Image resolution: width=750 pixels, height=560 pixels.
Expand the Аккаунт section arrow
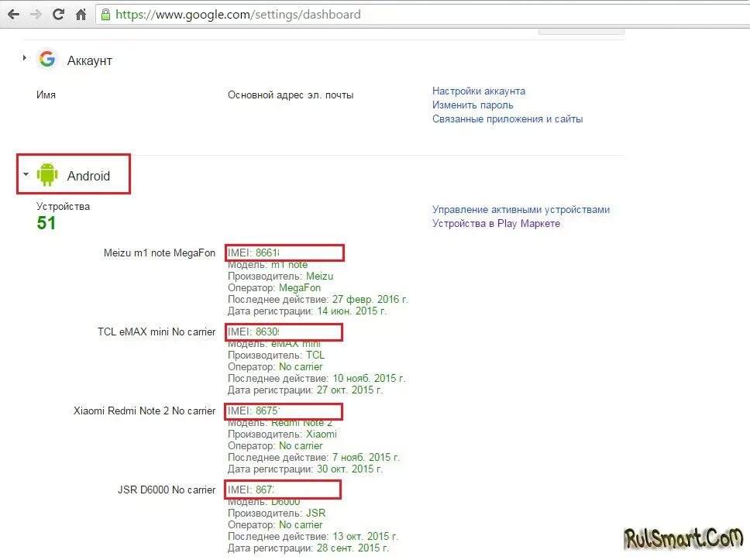pos(24,58)
